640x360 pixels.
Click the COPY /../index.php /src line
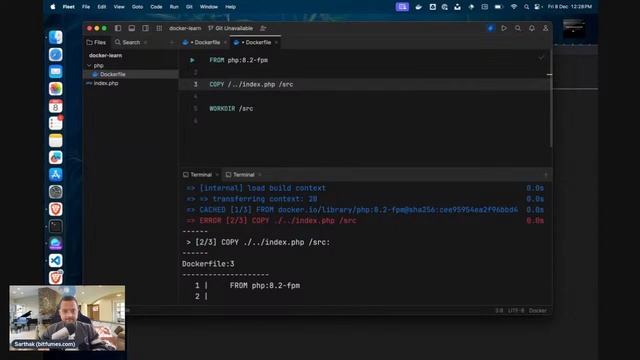pyautogui.click(x=251, y=84)
